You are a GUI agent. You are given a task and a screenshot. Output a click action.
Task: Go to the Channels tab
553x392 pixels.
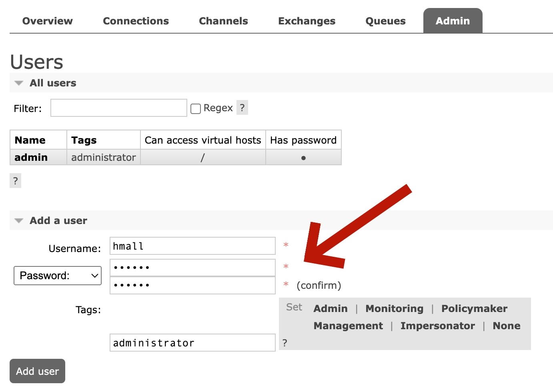point(223,21)
